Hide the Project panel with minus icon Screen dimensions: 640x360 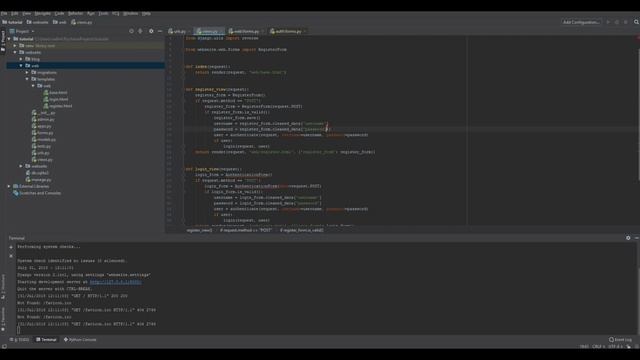160,31
